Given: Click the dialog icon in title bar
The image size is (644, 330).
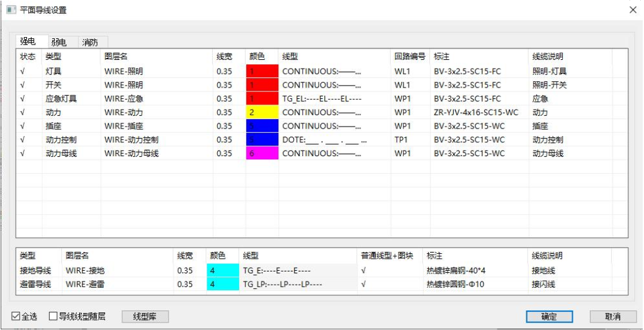Looking at the screenshot, I should tap(11, 10).
